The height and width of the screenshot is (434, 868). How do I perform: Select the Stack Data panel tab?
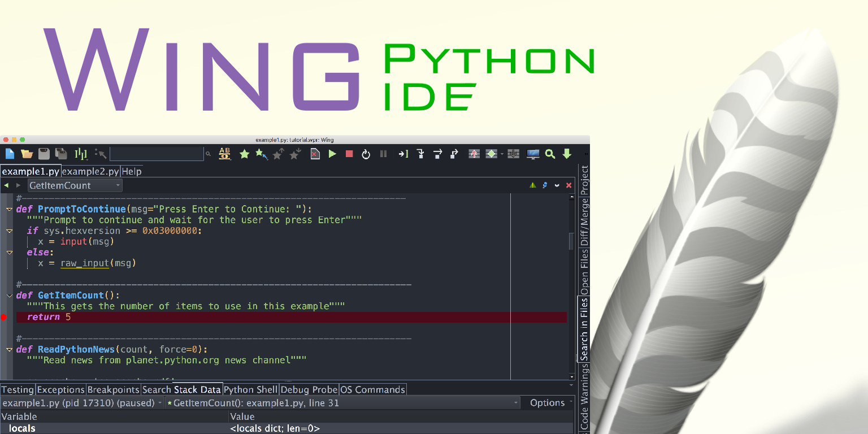(x=197, y=389)
